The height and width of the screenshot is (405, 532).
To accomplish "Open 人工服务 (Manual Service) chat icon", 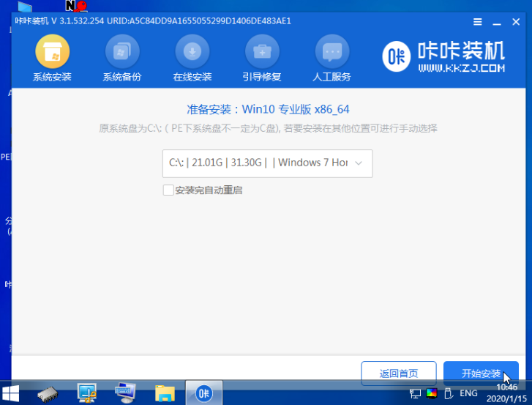I will click(331, 52).
